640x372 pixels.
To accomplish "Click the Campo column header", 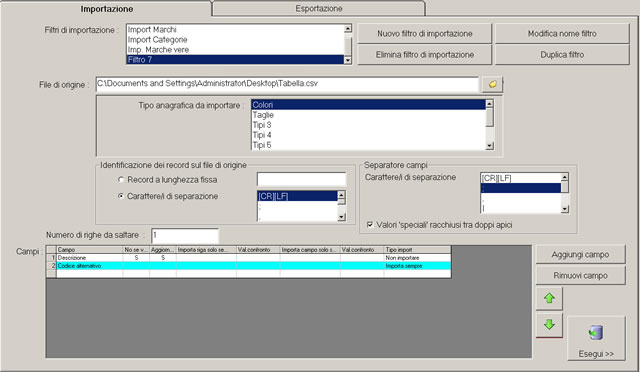I will (89, 250).
